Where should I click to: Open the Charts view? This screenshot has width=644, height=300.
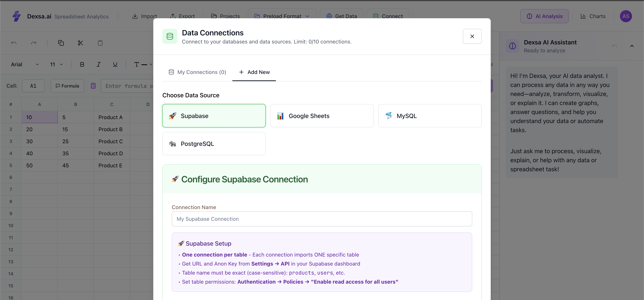pos(593,16)
